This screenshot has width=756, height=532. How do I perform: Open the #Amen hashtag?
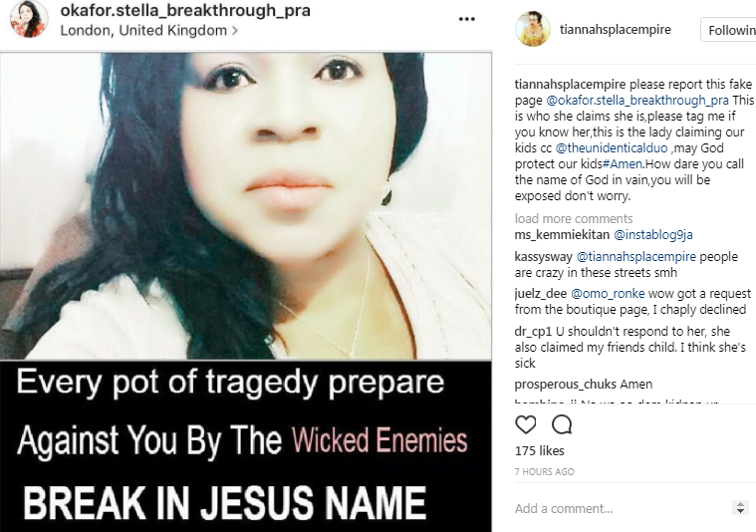click(623, 164)
